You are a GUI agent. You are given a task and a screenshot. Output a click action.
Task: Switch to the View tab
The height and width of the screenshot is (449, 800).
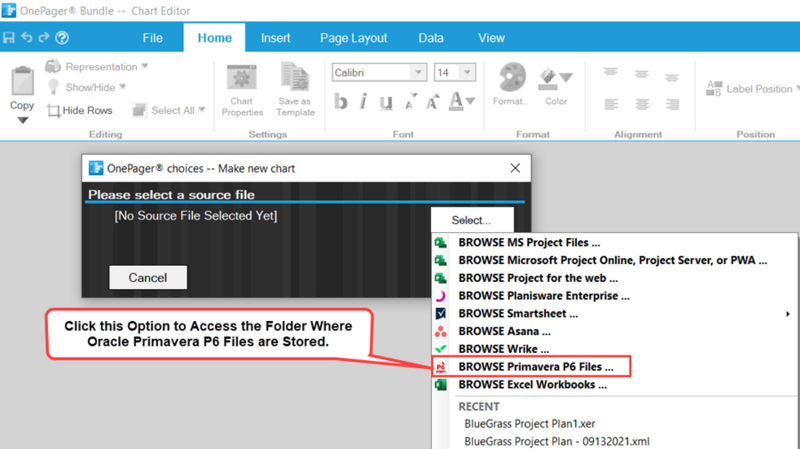491,38
